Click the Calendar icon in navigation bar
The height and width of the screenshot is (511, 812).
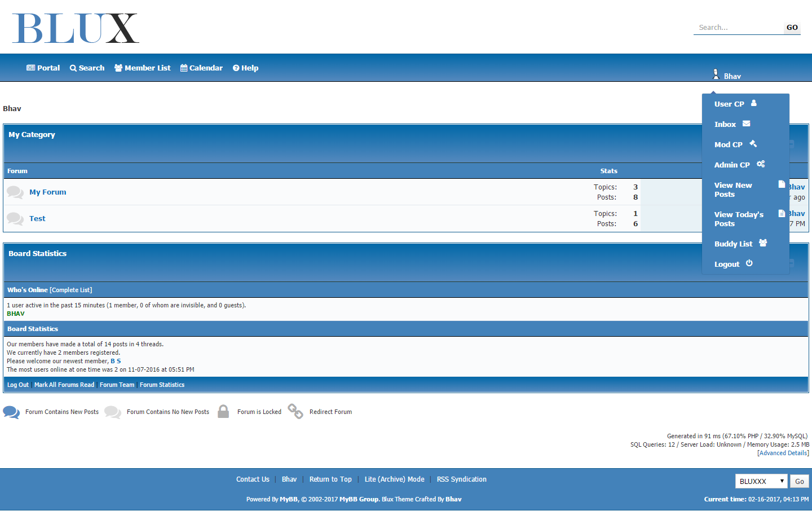pyautogui.click(x=184, y=68)
